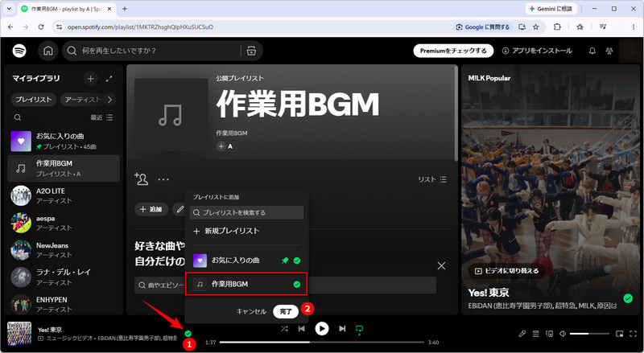Select the プレイリスト filter chip
This screenshot has height=353, width=644.
34,100
